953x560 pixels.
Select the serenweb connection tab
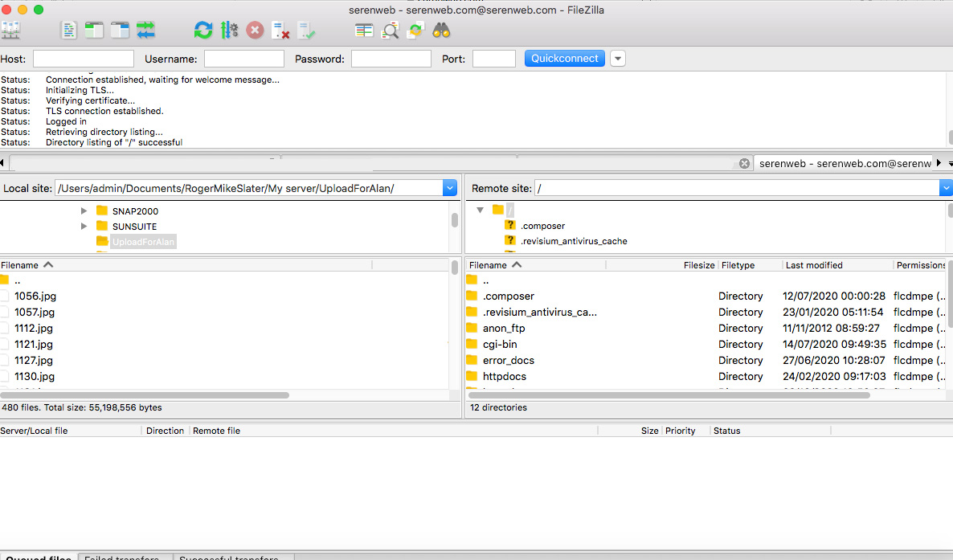click(x=845, y=164)
